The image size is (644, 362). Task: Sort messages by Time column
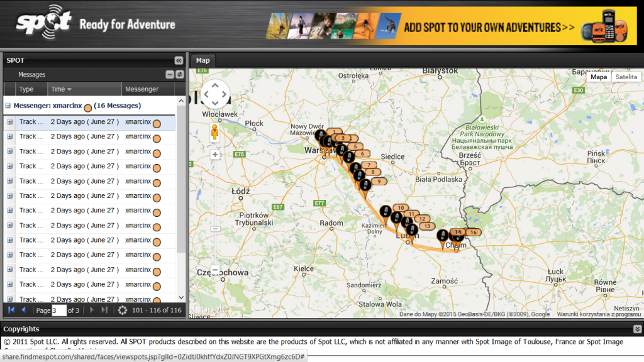(x=84, y=89)
